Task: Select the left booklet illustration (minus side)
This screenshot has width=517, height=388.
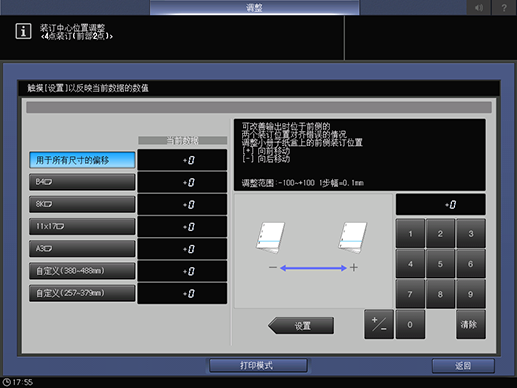Action: [x=271, y=238]
